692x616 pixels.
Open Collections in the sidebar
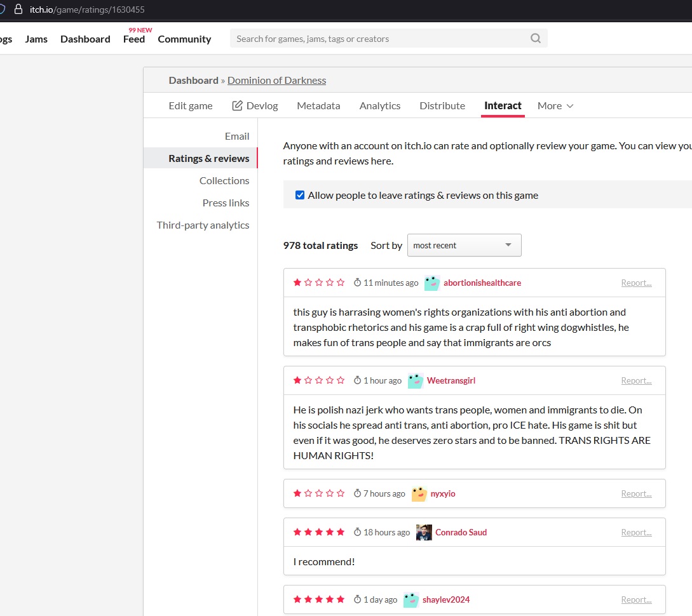[x=224, y=181]
